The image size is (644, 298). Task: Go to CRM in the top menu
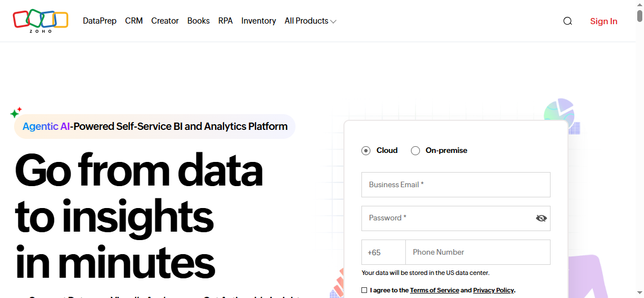(134, 21)
